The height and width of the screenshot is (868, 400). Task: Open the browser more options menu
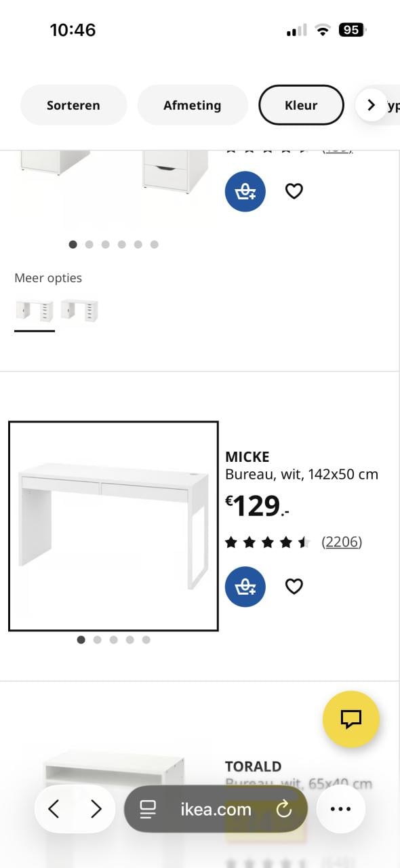point(341,808)
